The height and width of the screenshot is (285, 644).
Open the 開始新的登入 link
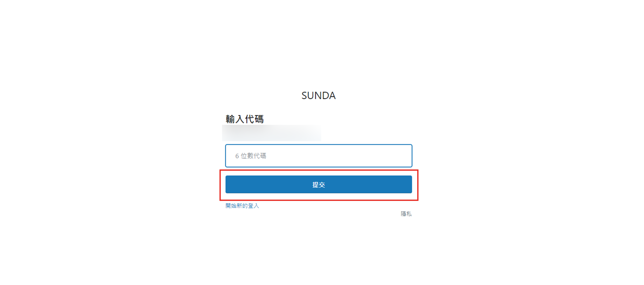coord(242,206)
